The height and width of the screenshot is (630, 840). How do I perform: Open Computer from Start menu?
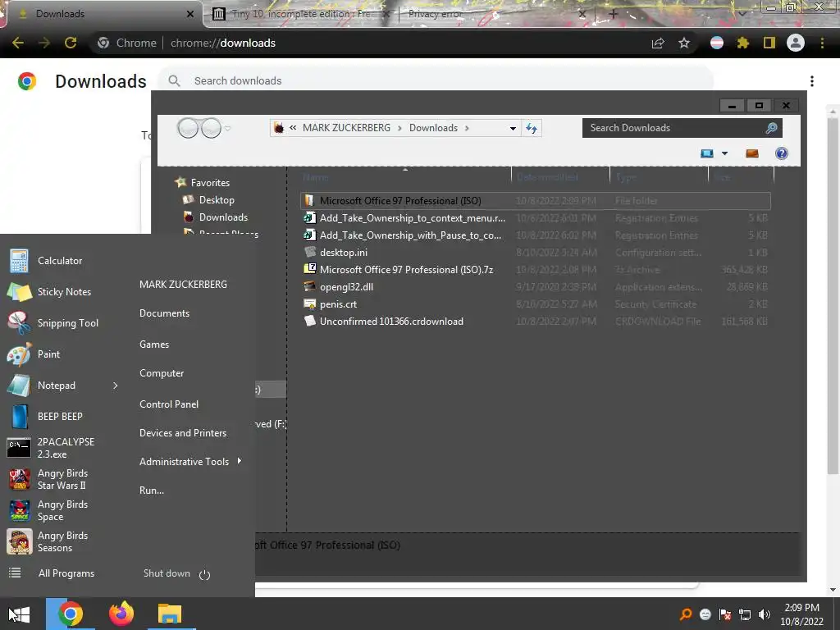(162, 373)
